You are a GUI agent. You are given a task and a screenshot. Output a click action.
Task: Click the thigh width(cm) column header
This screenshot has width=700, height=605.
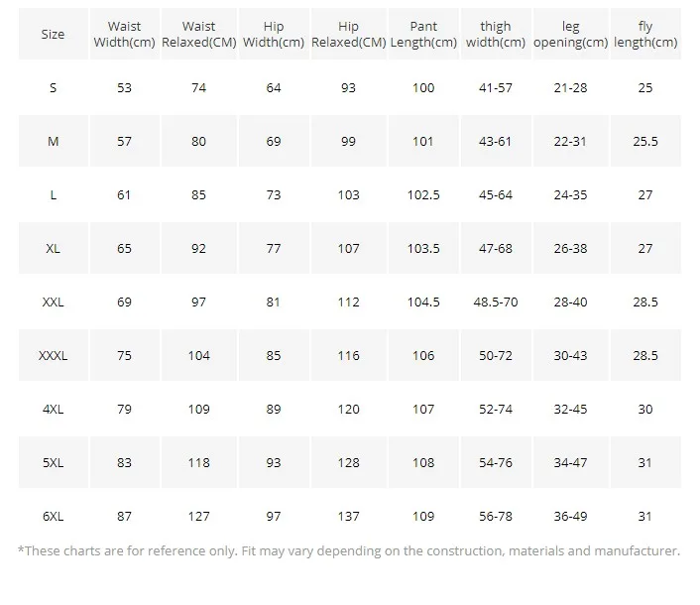(x=496, y=35)
